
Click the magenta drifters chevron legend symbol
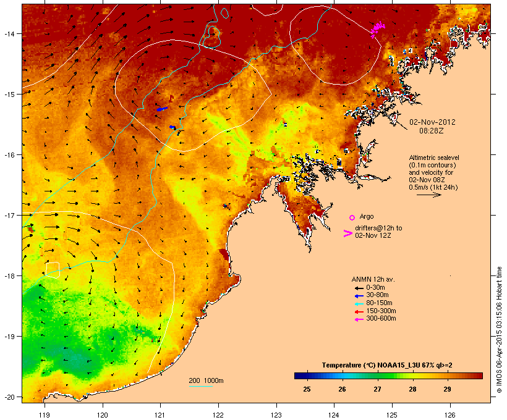pos(347,233)
